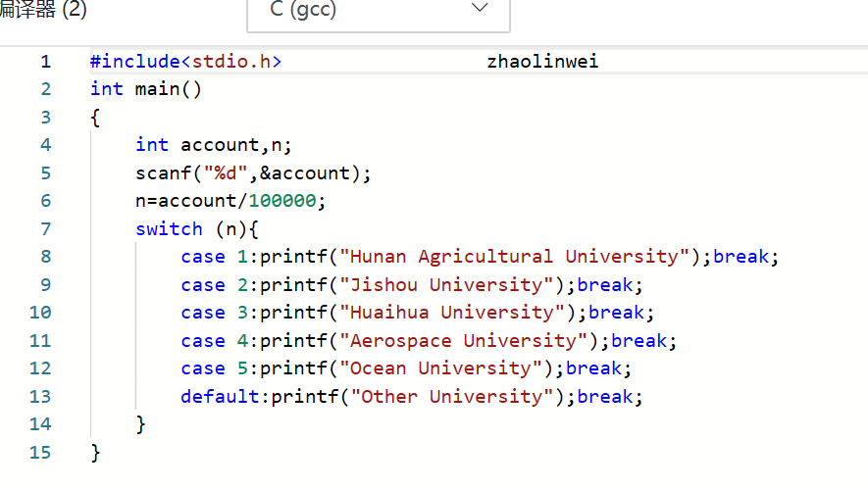Place cursor on the #include<stdio.h> text
868x490 pixels.
point(185,62)
